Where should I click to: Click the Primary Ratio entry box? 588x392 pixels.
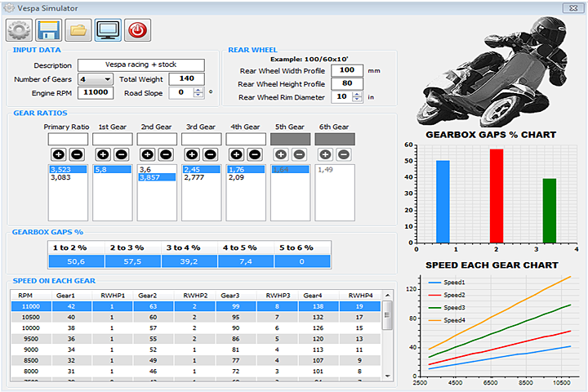68,139
